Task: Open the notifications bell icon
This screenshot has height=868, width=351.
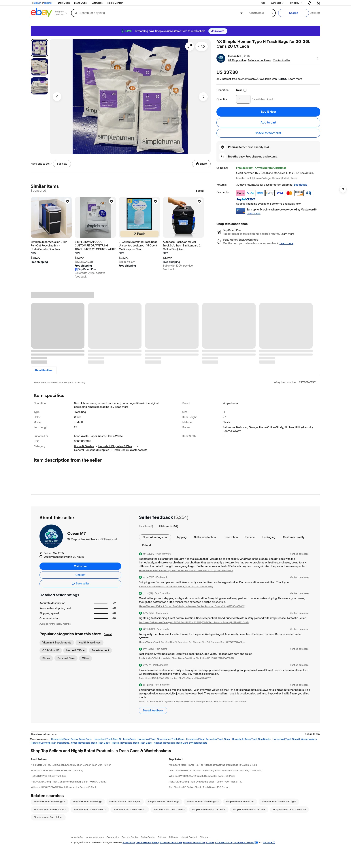Action: point(310,3)
